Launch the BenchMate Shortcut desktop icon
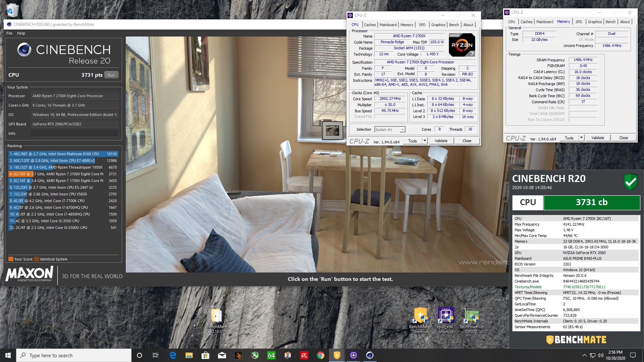 tap(420, 321)
